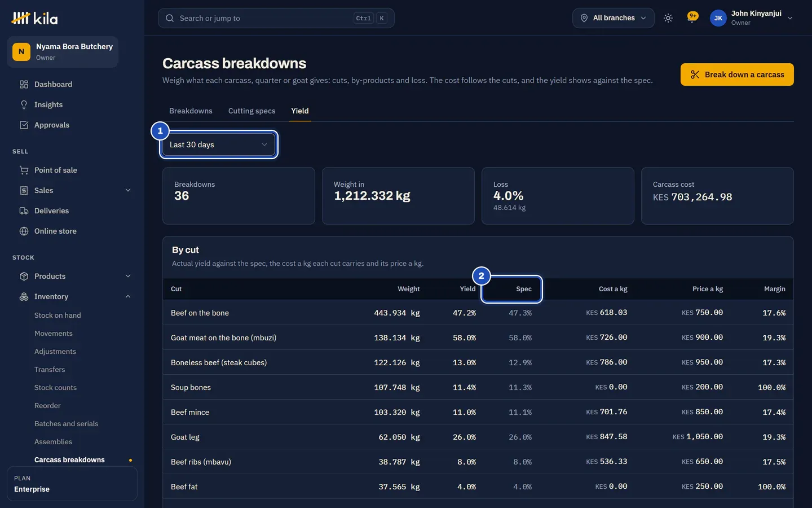Open the John Kinyanjui account menu chevron
Screen dimensions: 812x508
pyautogui.click(x=790, y=18)
